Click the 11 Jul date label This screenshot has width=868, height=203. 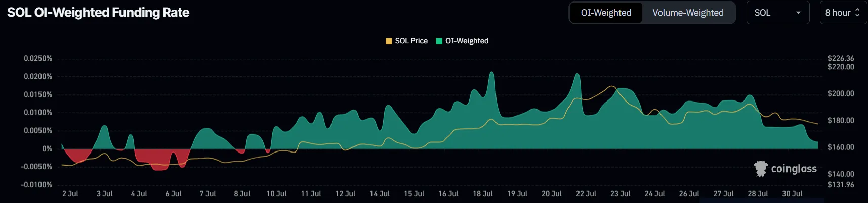coord(311,194)
